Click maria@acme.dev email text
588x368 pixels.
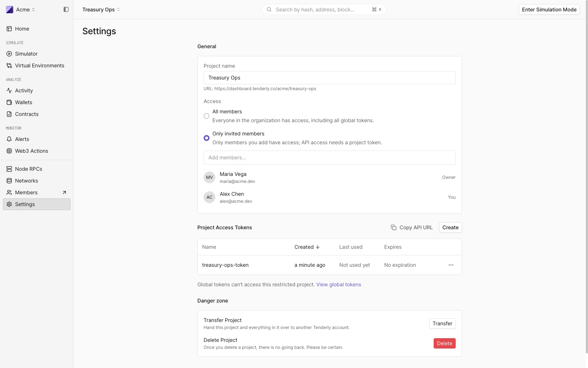237,181
